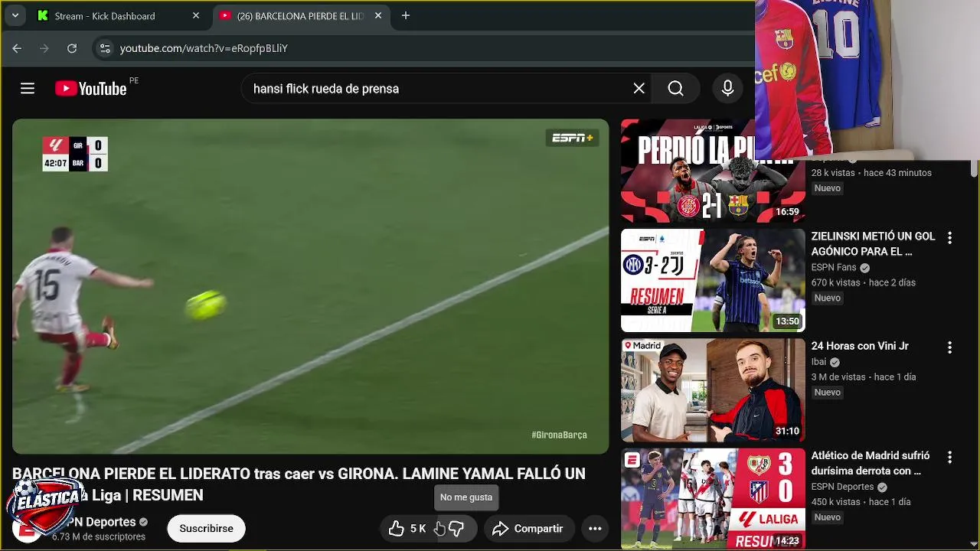980x551 pixels.
Task: Start voice search with microphone
Action: click(x=727, y=89)
